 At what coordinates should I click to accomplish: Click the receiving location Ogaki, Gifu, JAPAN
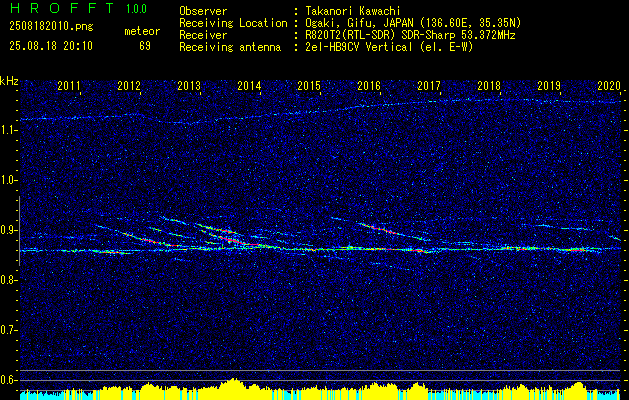[x=359, y=23]
